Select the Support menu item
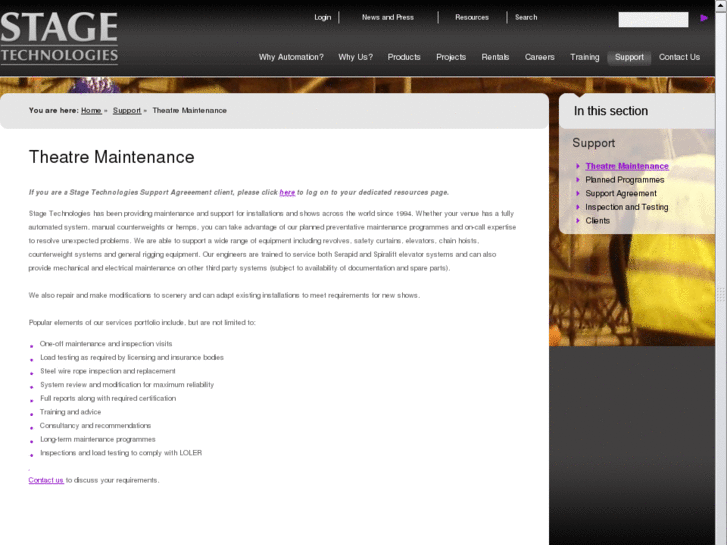Screen dimensions: 727x545 point(629,58)
